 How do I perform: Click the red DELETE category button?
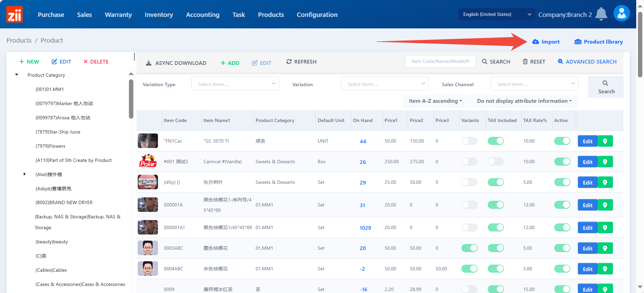pyautogui.click(x=96, y=62)
